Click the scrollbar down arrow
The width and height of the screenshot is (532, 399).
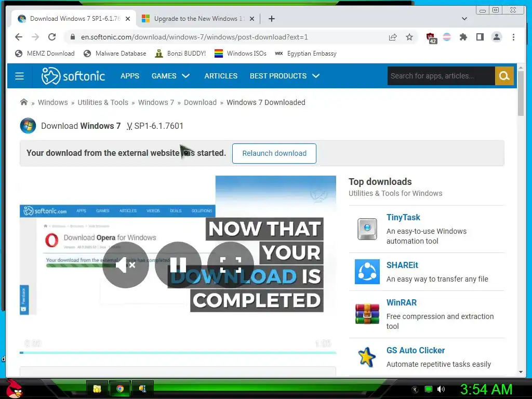point(521,372)
